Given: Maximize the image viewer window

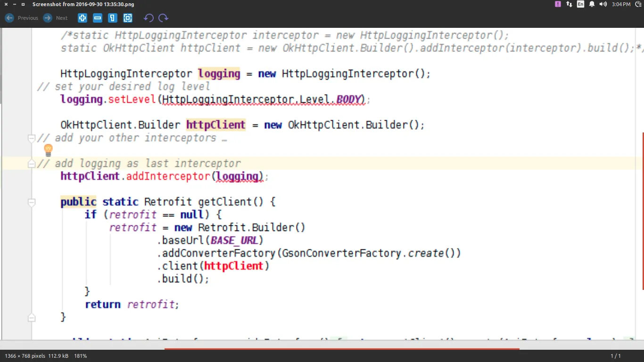Looking at the screenshot, I should 23,4.
